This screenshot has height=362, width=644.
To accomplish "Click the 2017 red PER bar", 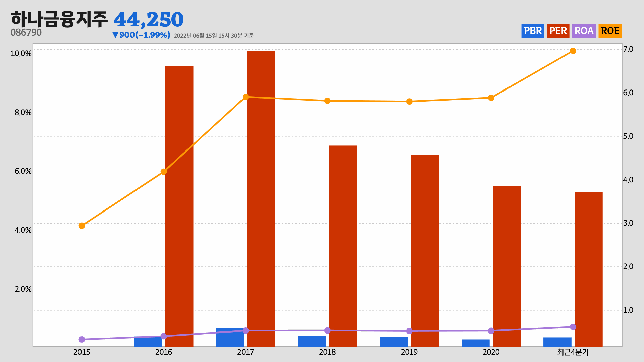I will click(x=261, y=198).
